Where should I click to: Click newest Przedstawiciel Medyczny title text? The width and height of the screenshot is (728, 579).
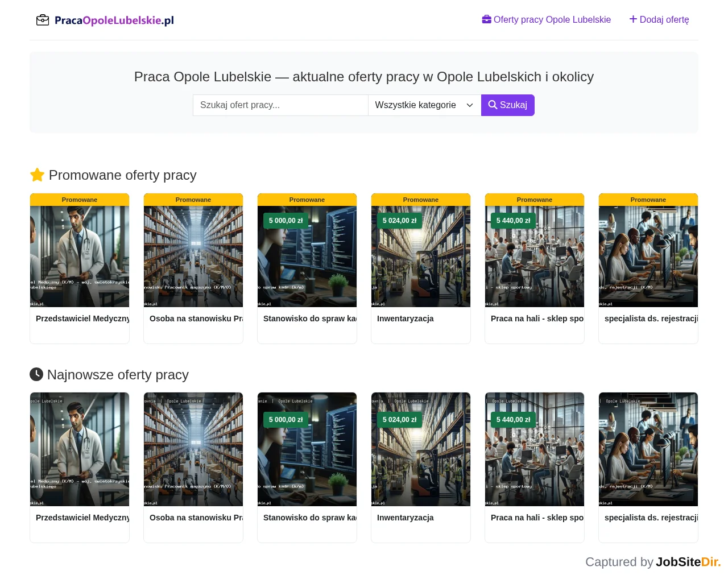82,518
